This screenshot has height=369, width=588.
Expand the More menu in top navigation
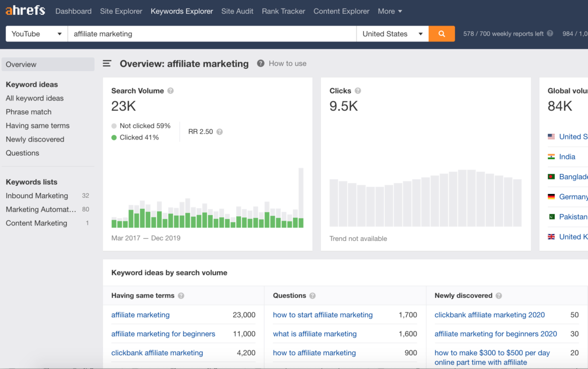(390, 11)
